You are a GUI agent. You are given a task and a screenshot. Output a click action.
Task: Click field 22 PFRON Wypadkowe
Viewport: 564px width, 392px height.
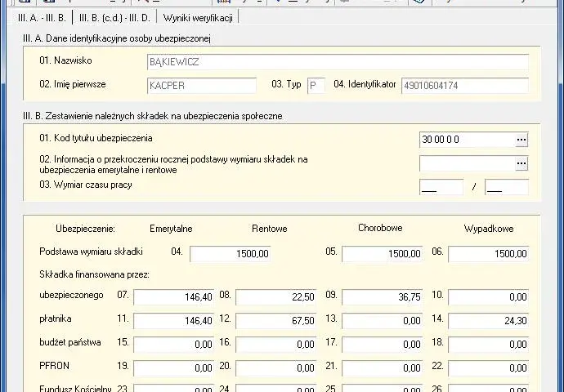pyautogui.click(x=489, y=368)
